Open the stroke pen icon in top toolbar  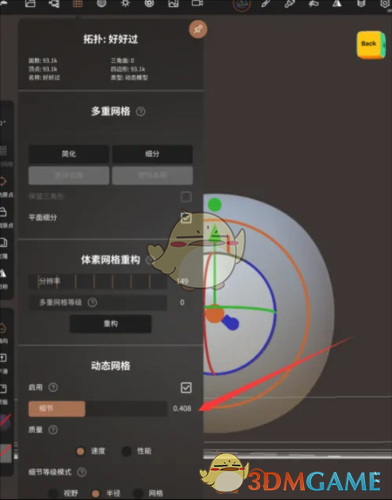point(265,4)
